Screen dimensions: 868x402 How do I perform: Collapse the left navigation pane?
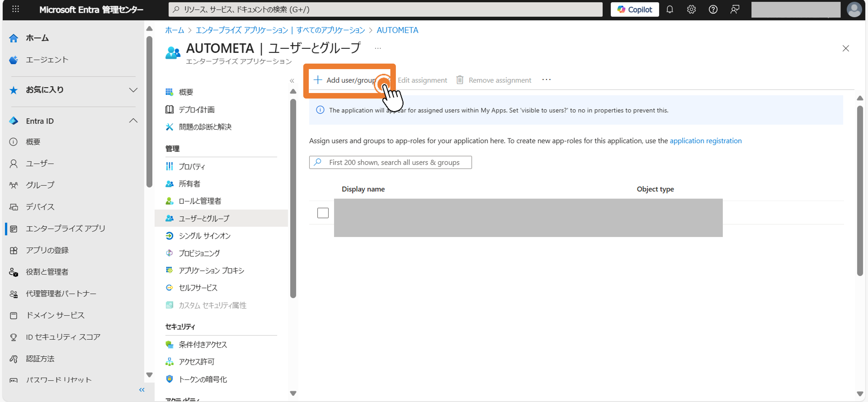click(x=142, y=390)
